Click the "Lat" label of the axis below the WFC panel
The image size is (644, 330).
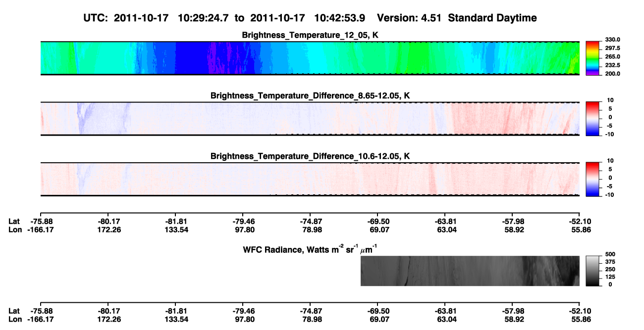coord(14,311)
